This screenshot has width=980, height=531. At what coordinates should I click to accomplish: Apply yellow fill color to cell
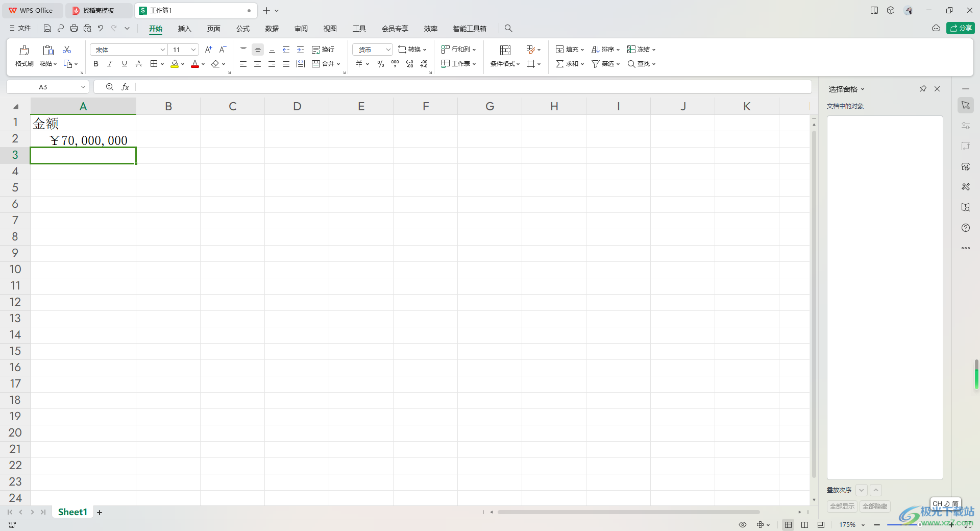coord(175,64)
